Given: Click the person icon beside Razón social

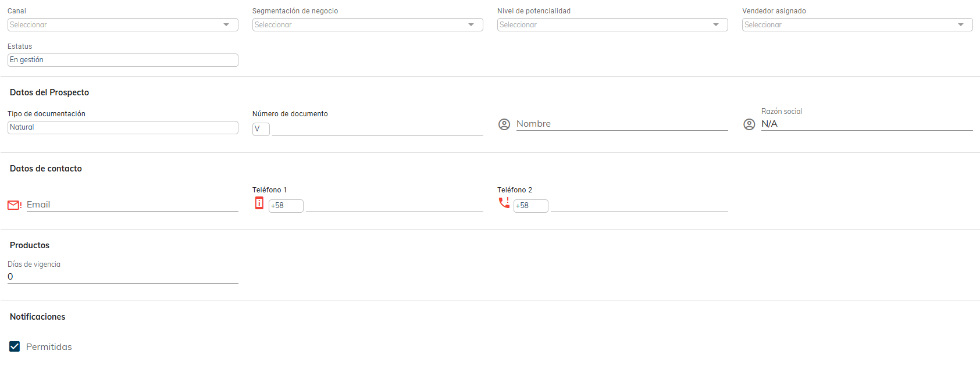Looking at the screenshot, I should coord(749,124).
